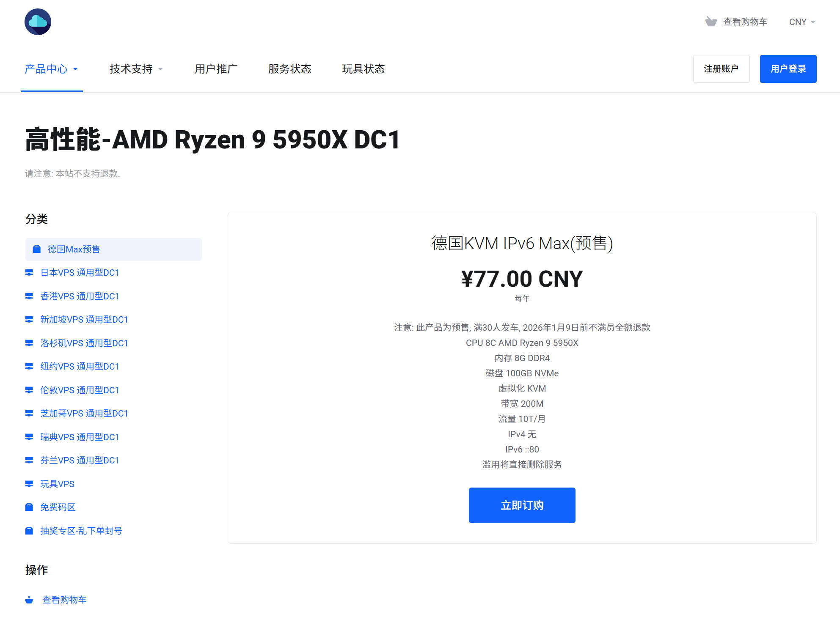Open the 洛杉矶VPS 通用型DC1 category
Screen dimensions: 840x625
tap(84, 343)
